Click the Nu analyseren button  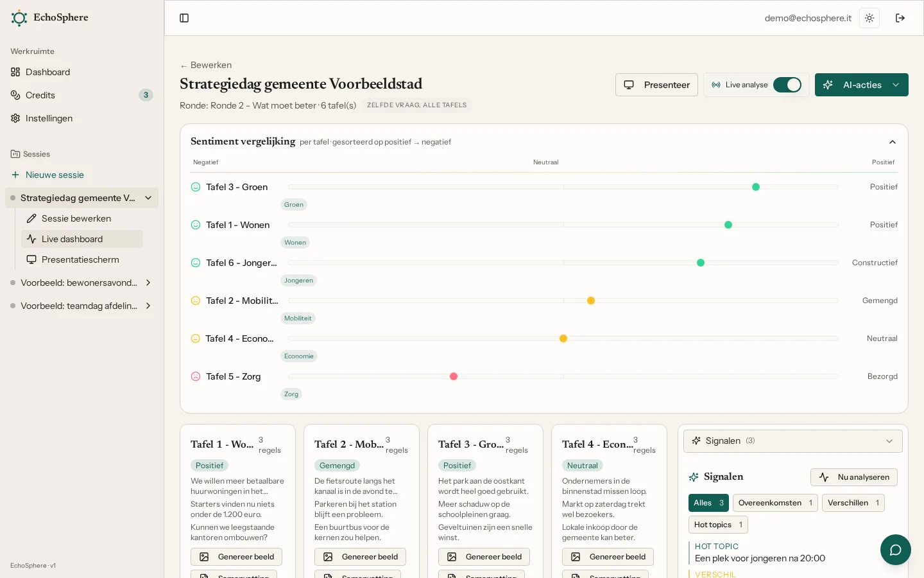pyautogui.click(x=853, y=477)
